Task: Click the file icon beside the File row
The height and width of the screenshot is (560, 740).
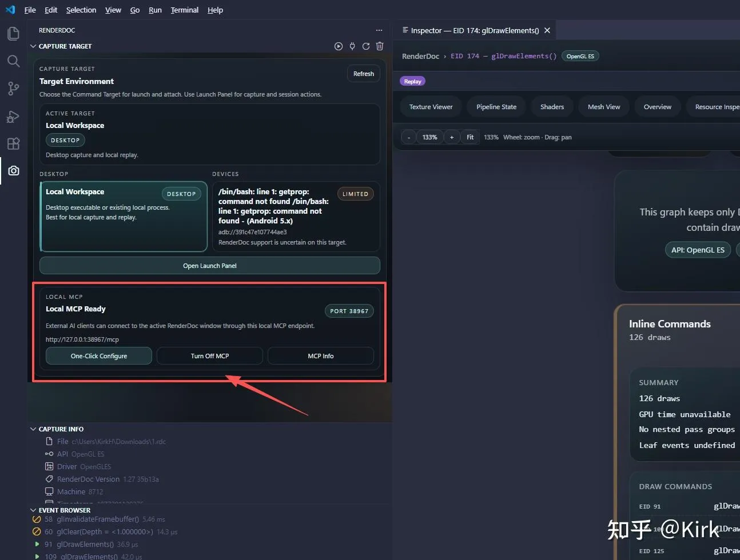Action: 49,441
